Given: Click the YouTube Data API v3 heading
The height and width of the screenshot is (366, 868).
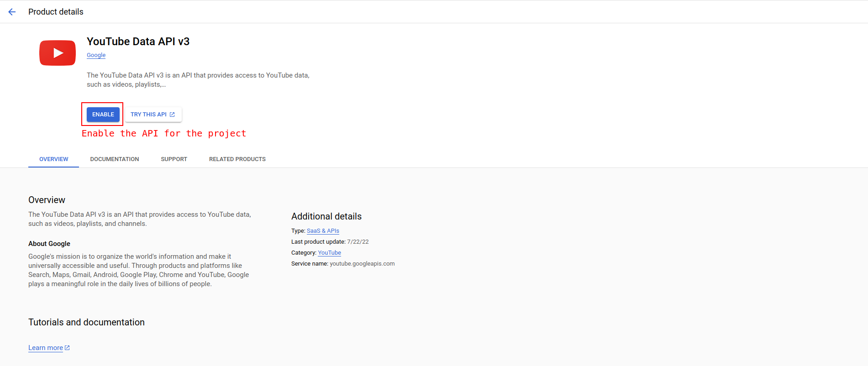Looking at the screenshot, I should [138, 42].
